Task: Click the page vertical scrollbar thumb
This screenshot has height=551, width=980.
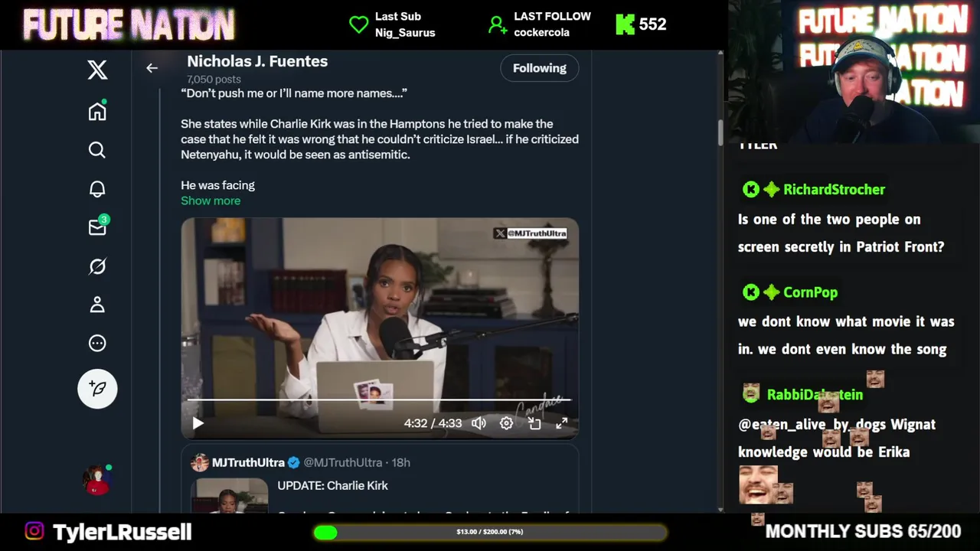Action: tap(720, 132)
